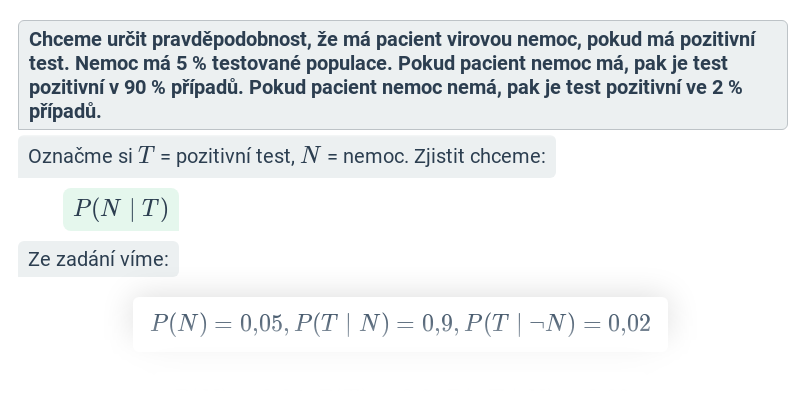The width and height of the screenshot is (800, 400).
Task: Click the value 0,9 in the formula
Action: [437, 324]
